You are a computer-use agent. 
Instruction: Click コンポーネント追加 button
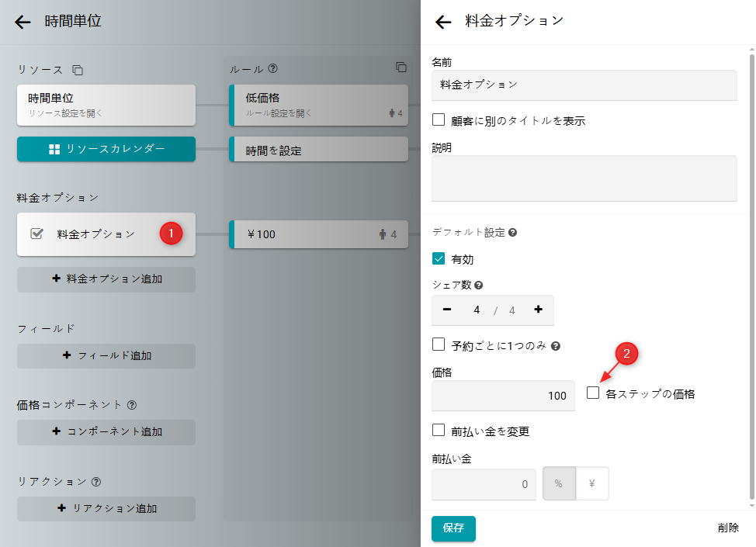pos(106,432)
